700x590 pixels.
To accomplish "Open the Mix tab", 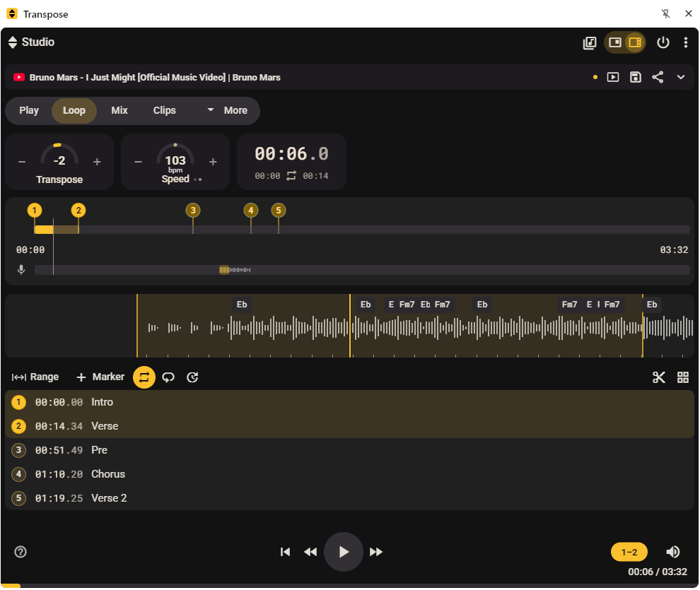I will tap(119, 110).
